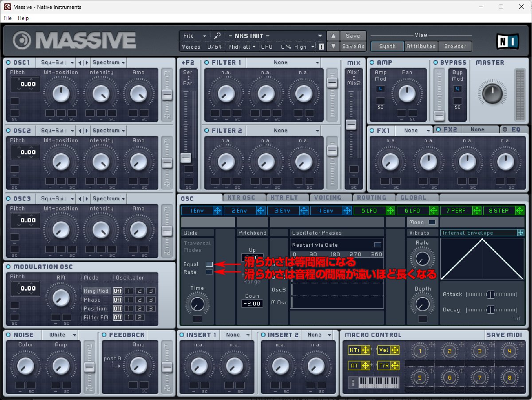Enable Restart via Gate checkbox
The width and height of the screenshot is (532, 400).
click(x=378, y=245)
